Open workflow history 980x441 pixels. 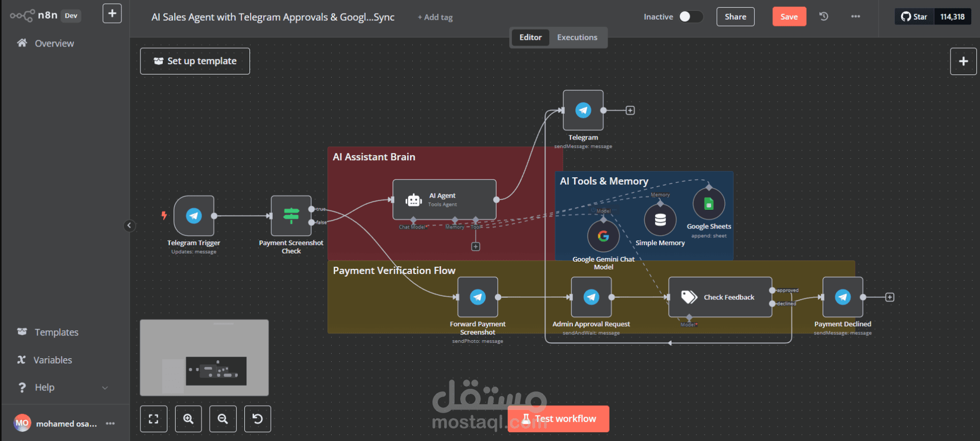pos(824,17)
